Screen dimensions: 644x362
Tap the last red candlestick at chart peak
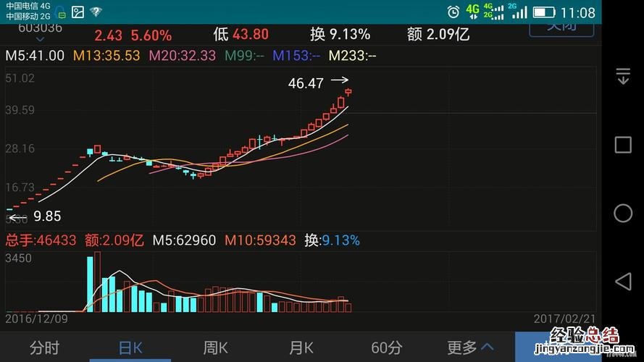[348, 93]
